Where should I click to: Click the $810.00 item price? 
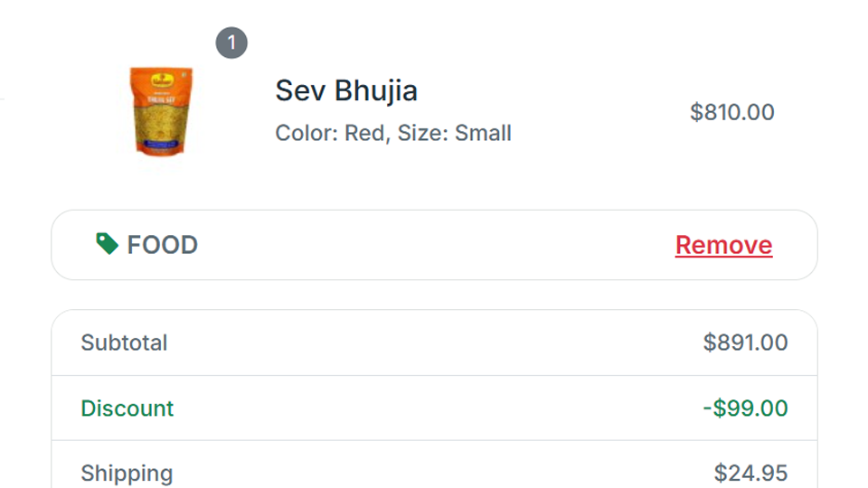[731, 112]
